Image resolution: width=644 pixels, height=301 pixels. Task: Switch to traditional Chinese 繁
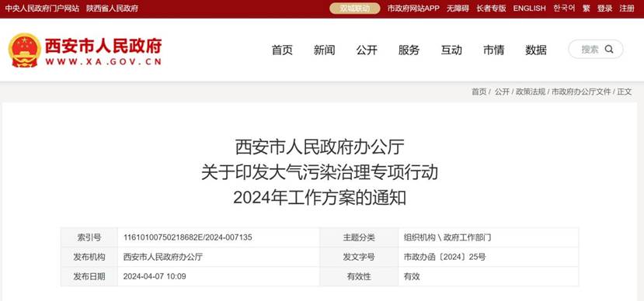click(586, 9)
